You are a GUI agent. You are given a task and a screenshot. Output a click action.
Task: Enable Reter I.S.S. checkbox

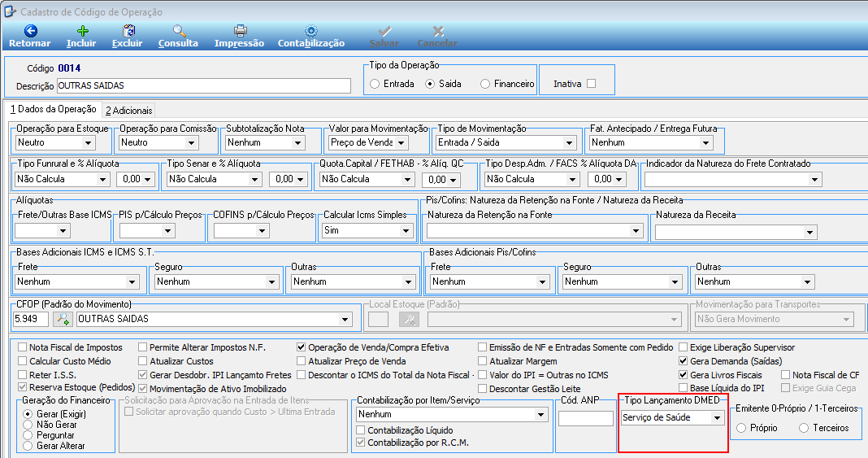[23, 375]
